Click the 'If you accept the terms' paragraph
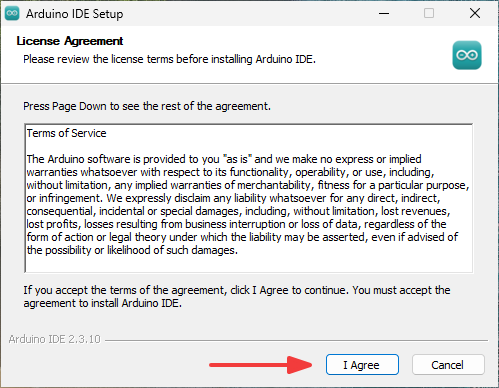499x388 pixels. pos(237,297)
